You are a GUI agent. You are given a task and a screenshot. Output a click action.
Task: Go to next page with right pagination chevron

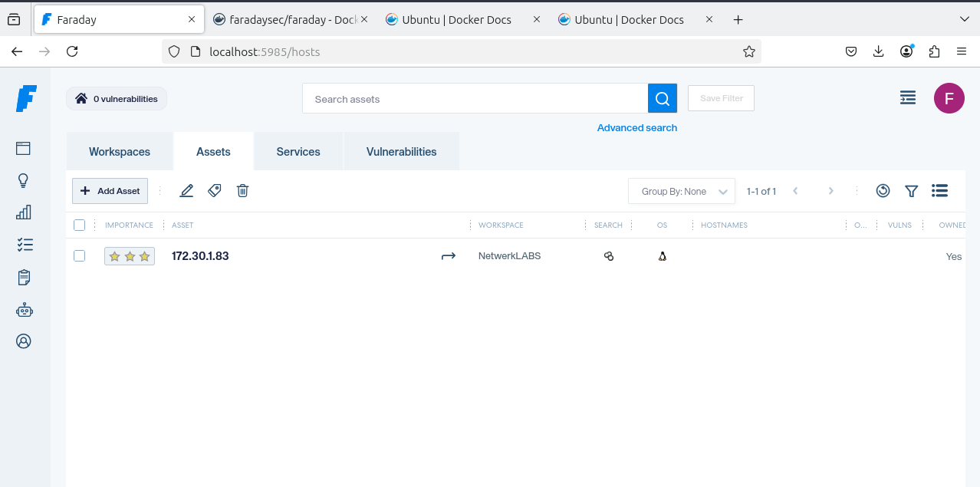(x=830, y=190)
